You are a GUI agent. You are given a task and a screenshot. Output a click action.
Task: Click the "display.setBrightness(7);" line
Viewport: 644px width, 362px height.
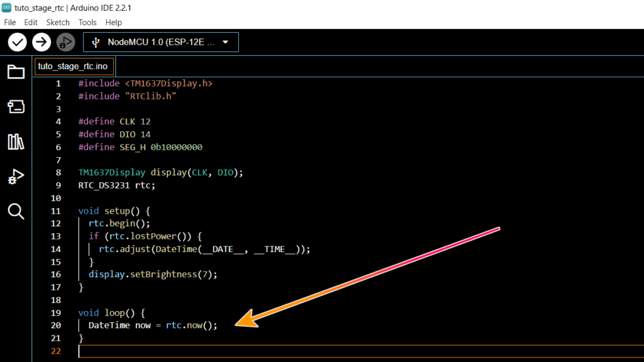(x=153, y=274)
